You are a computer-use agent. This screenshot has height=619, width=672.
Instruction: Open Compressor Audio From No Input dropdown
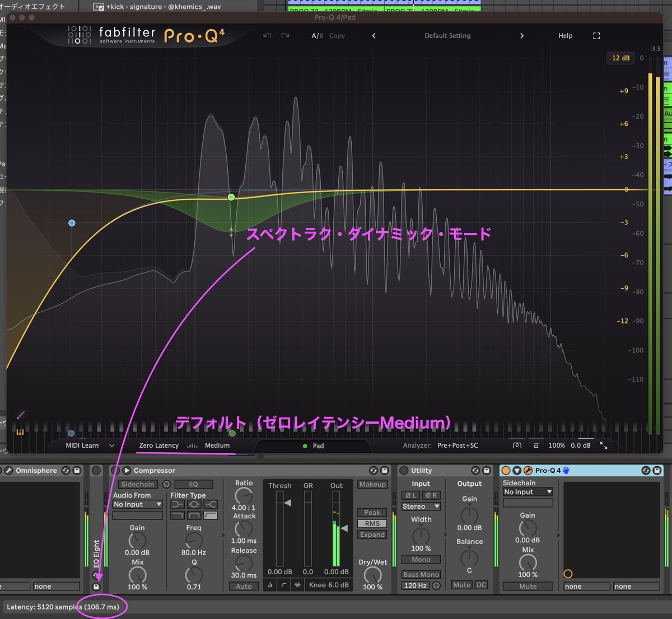[x=137, y=504]
